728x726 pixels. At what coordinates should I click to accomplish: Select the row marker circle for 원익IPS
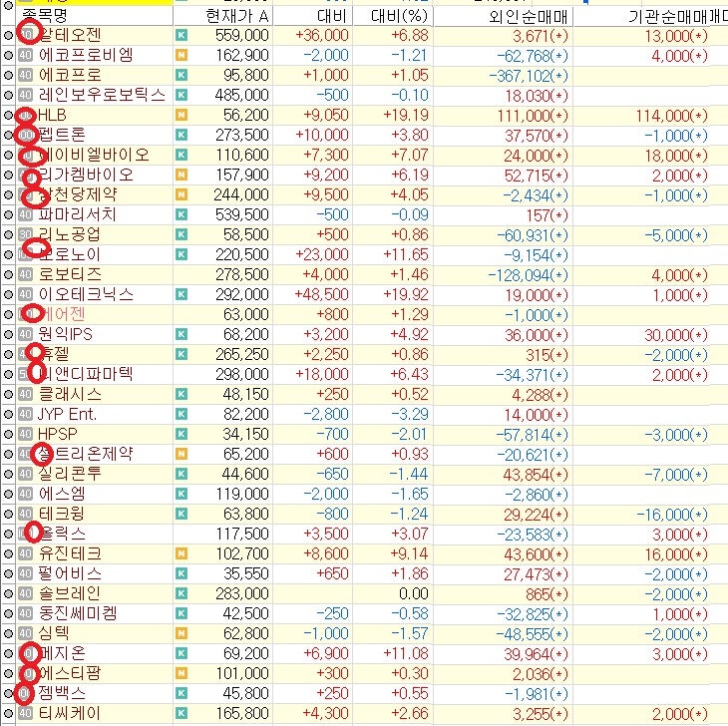click(8, 334)
